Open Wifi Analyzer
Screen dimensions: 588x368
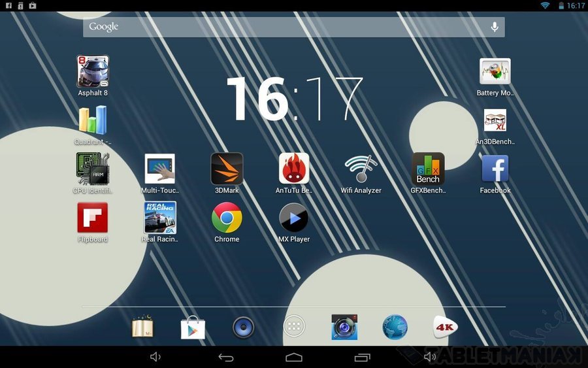361,169
